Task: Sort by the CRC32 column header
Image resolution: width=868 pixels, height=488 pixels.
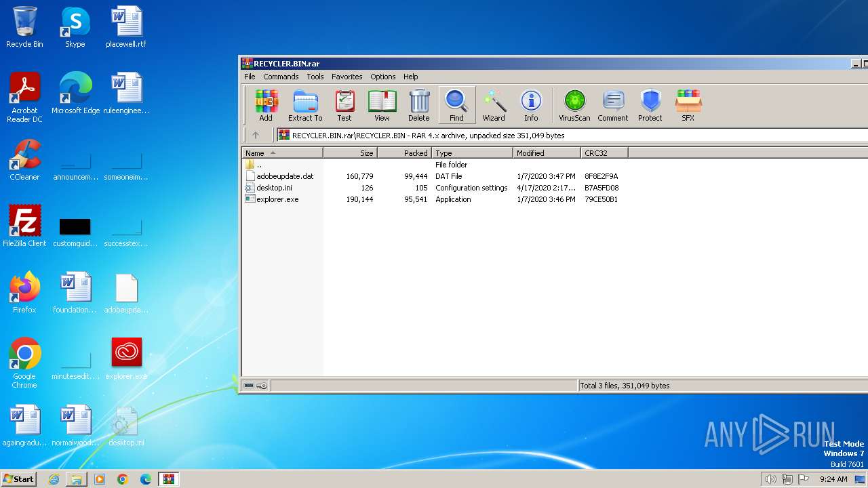Action: [x=604, y=153]
